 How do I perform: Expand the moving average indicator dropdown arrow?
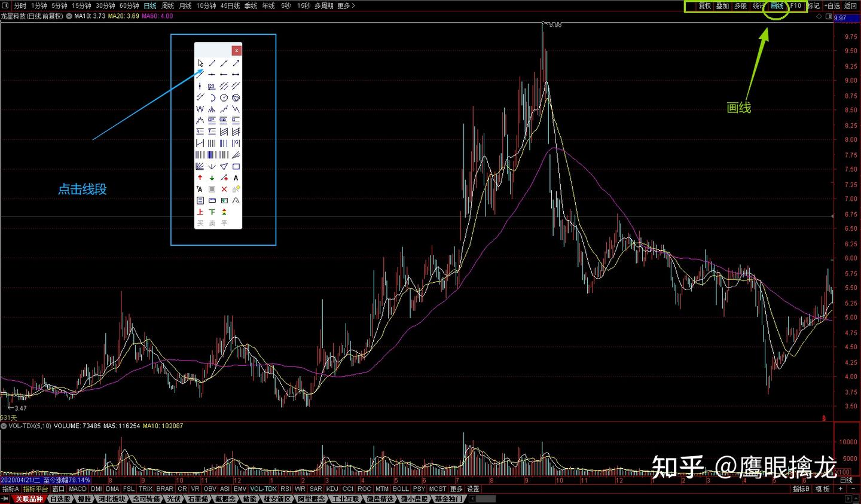(x=69, y=16)
